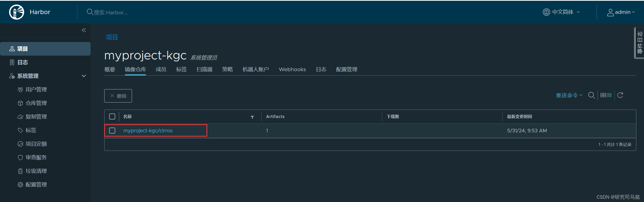
Task: Click the 1 - 1 共计 1 条记录 footer
Action: click(615, 144)
